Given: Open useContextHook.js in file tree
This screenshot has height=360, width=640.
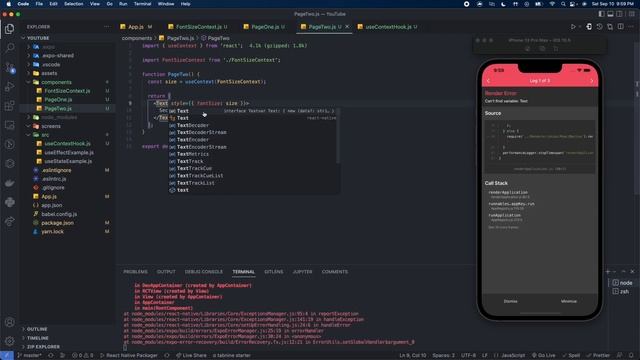Looking at the screenshot, I should [x=67, y=144].
